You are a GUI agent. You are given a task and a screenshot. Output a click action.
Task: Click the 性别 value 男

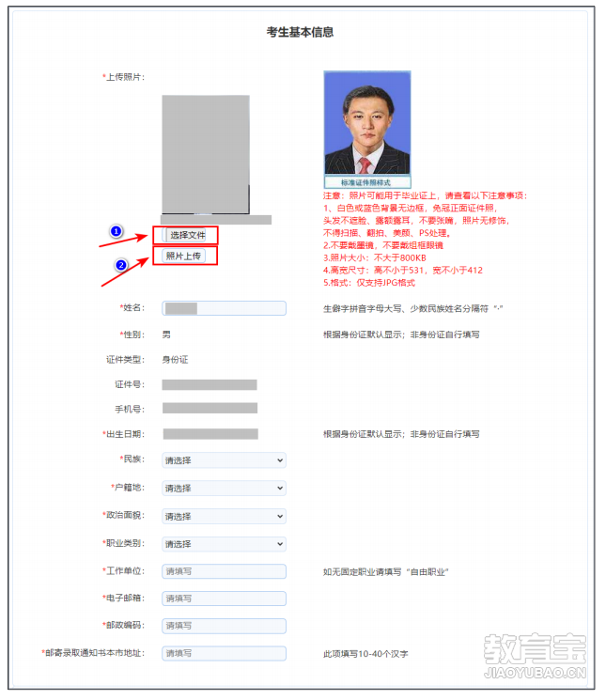[166, 334]
